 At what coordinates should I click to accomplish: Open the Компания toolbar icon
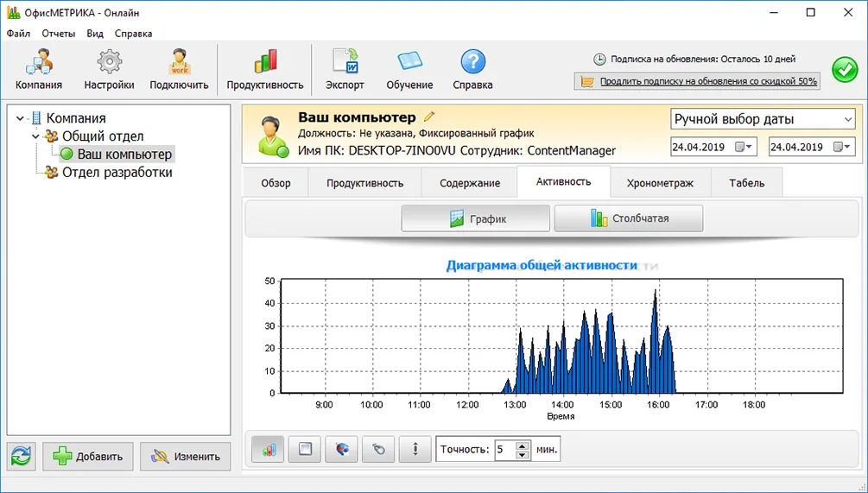coord(39,69)
